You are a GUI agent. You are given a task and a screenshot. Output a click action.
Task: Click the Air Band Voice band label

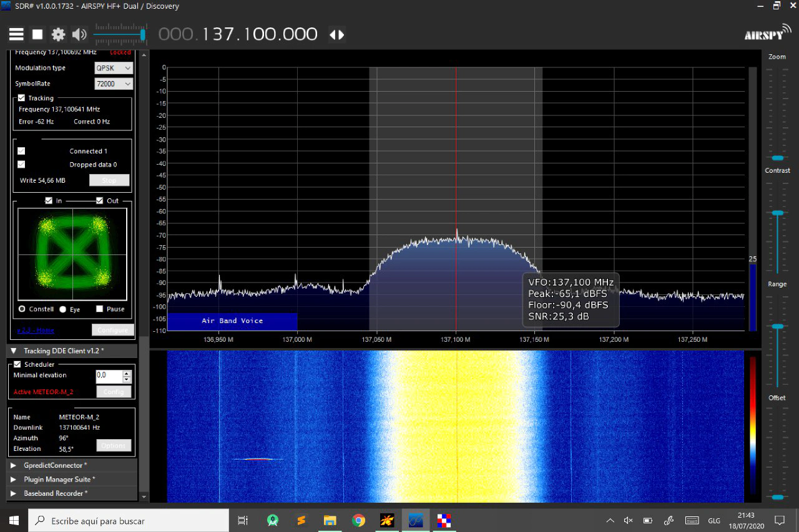pos(232,321)
